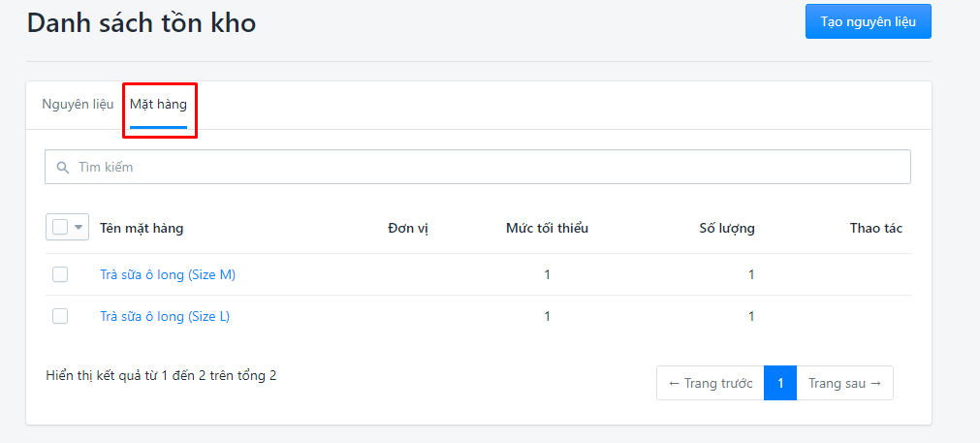Go to next page with Trang sau
Viewport: 980px width, 443px height.
tap(844, 383)
